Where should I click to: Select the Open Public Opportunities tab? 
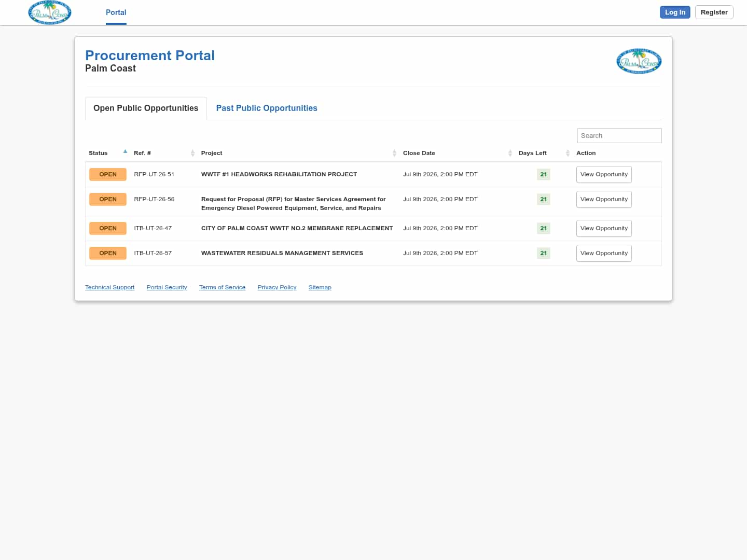click(146, 108)
